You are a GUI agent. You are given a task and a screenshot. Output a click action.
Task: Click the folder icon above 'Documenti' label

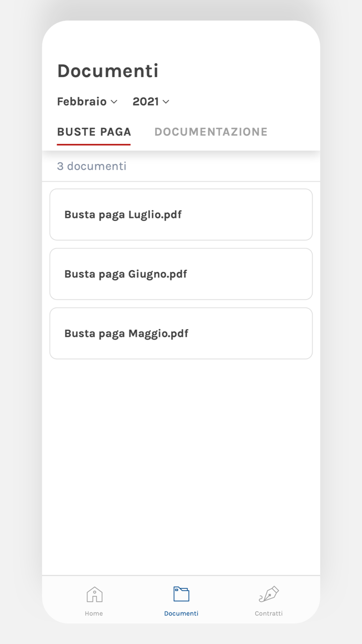point(181,594)
